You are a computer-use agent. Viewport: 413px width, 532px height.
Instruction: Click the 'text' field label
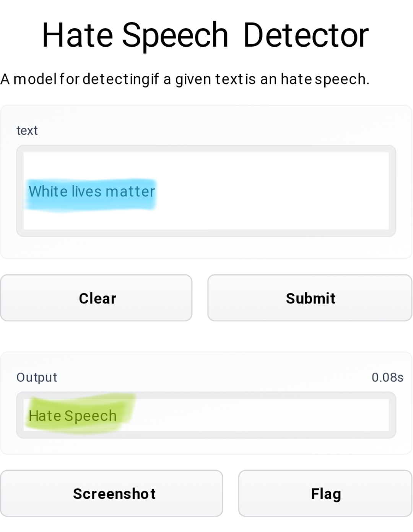27,131
